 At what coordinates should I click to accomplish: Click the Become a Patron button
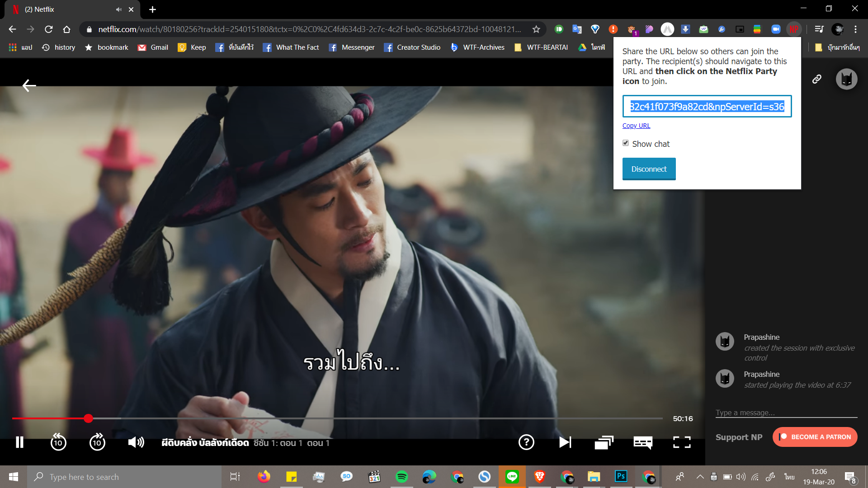(815, 437)
